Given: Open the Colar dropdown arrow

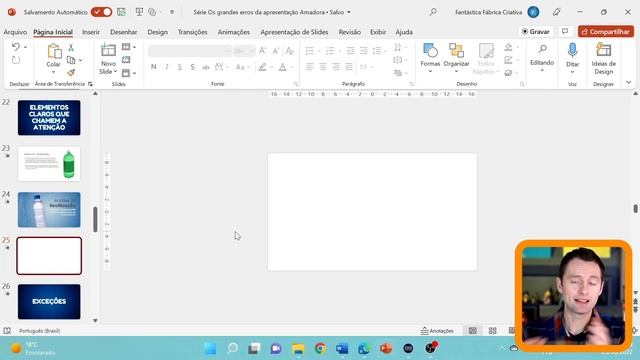Looking at the screenshot, I should pos(53,73).
